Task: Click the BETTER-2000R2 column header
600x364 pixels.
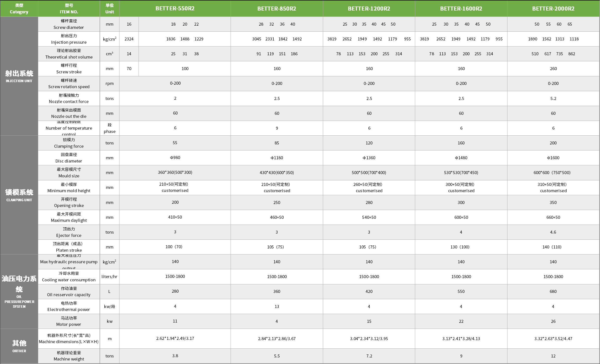Action: 553,9
